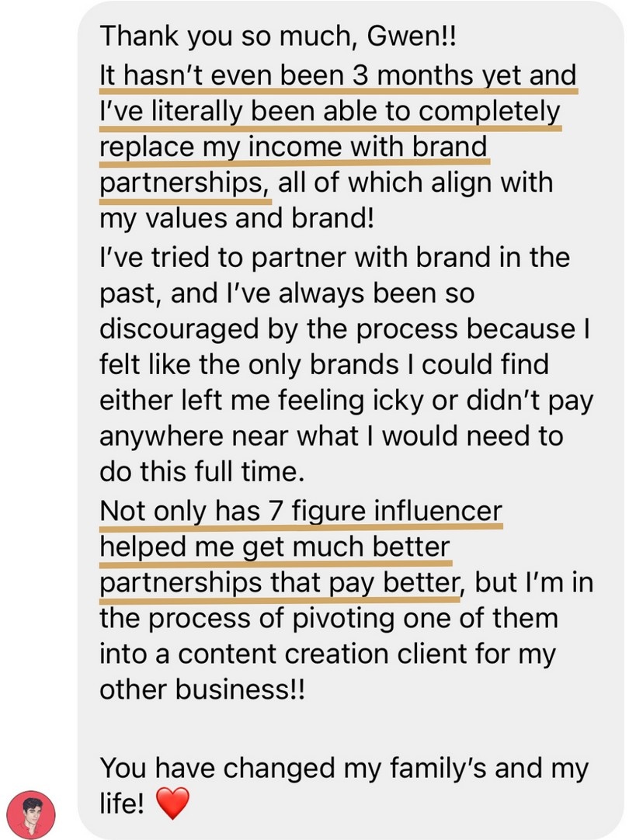The image size is (629, 840).
Task: Click the red heart emoji
Action: point(172,803)
